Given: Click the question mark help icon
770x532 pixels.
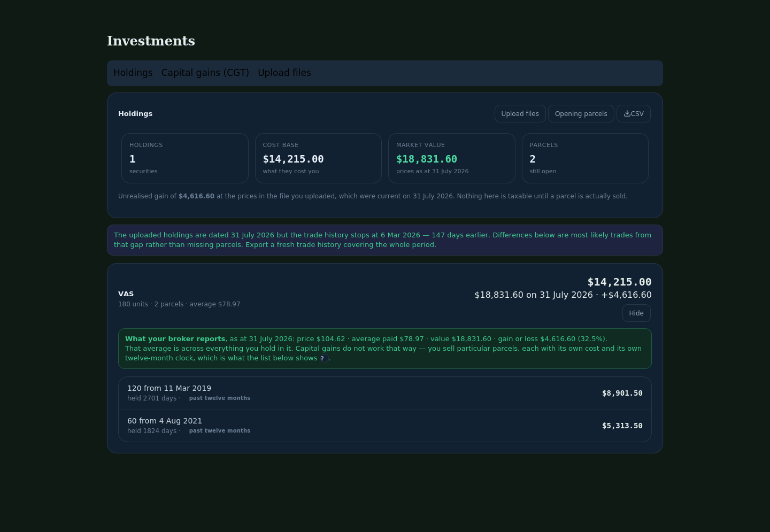Looking at the screenshot, I should point(323,358).
